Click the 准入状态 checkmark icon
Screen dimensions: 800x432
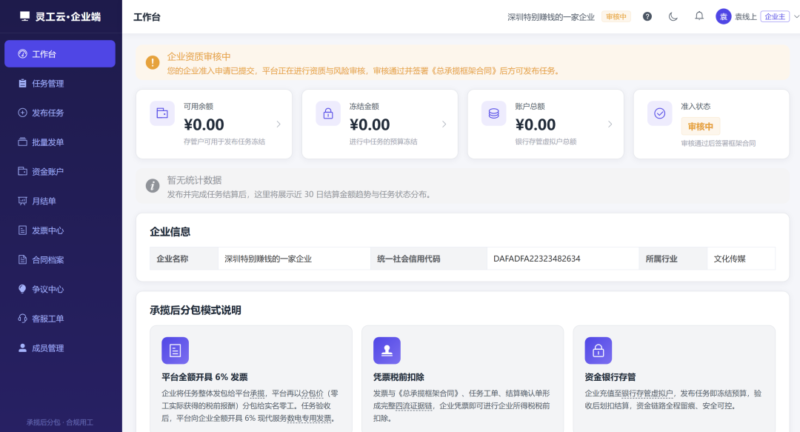pos(660,113)
